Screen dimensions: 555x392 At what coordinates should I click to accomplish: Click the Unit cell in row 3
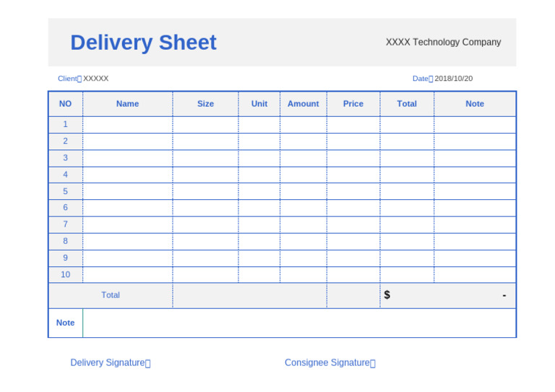259,158
